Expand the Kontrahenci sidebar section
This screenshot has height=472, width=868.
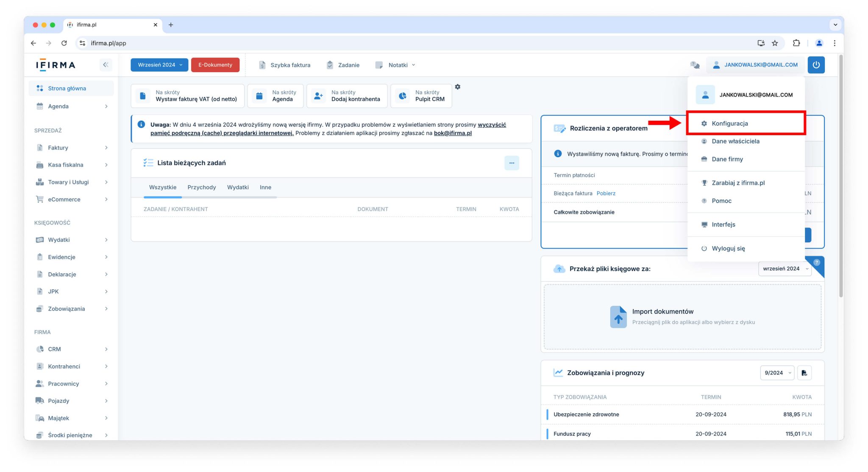(72, 366)
